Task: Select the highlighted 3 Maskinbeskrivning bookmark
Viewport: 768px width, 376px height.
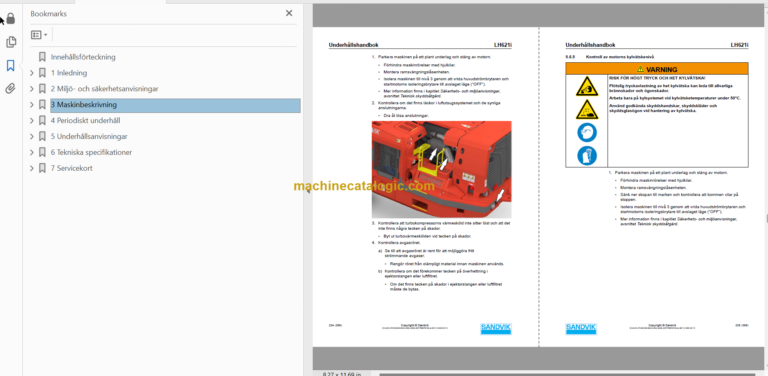Action: pyautogui.click(x=175, y=105)
